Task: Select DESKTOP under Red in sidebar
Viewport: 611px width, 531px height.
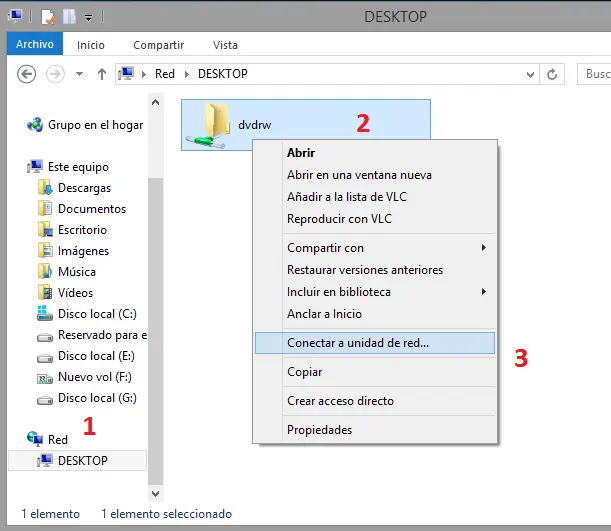Action: coord(77,460)
